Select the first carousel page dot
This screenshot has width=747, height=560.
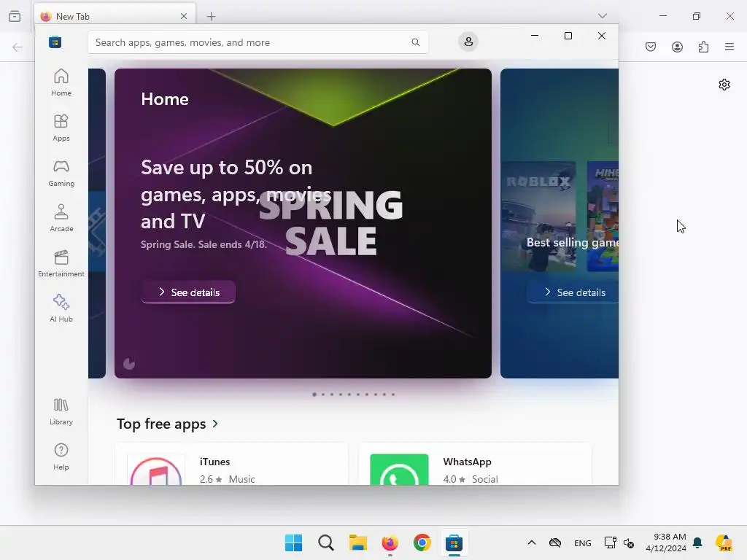[314, 394]
